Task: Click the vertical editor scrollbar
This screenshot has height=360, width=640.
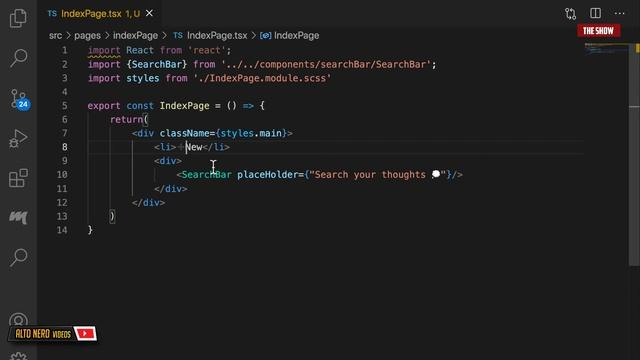Action: 634,155
